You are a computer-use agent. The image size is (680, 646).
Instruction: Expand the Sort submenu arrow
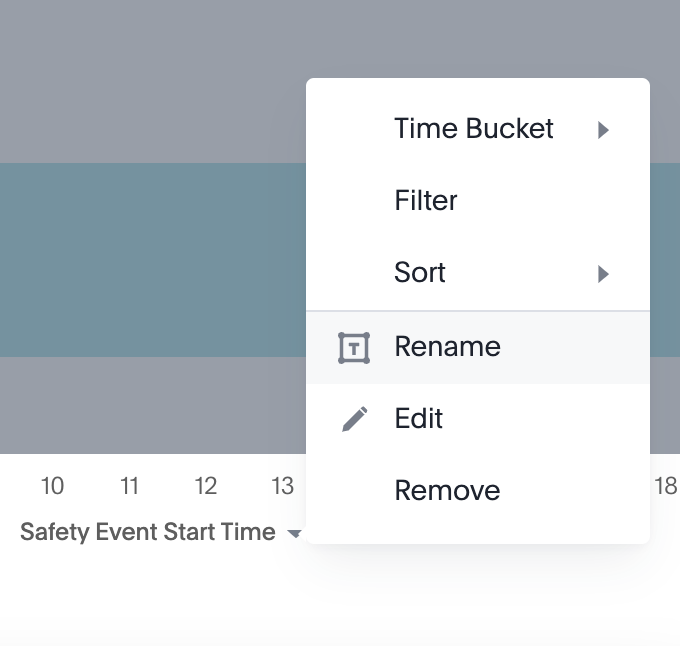(x=603, y=274)
